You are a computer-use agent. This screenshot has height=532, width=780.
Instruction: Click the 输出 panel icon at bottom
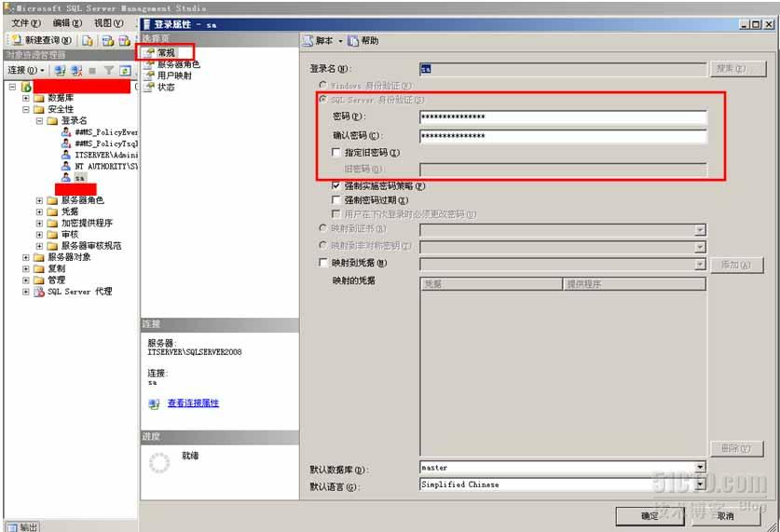click(x=12, y=527)
